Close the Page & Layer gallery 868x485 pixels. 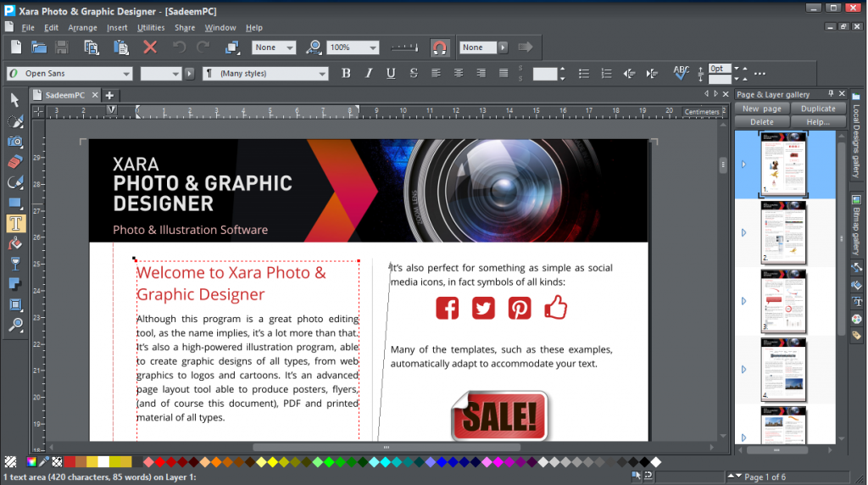[x=842, y=93]
